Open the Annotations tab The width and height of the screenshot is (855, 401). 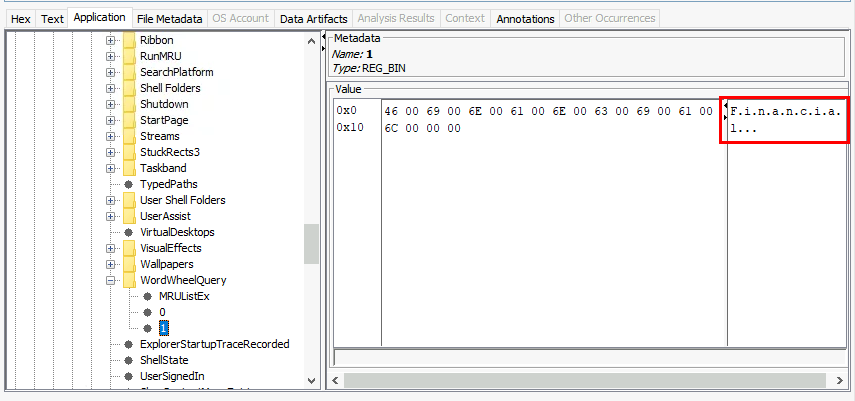525,19
